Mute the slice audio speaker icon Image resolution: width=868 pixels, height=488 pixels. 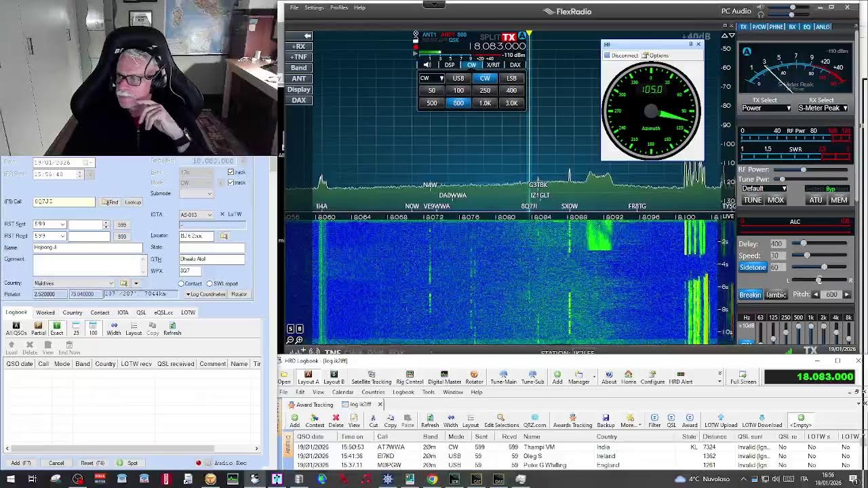pyautogui.click(x=427, y=65)
